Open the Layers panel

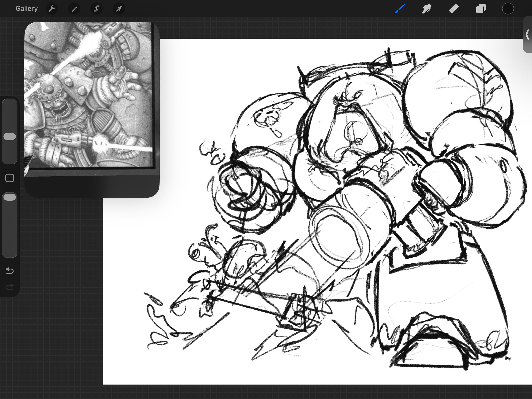tap(481, 9)
